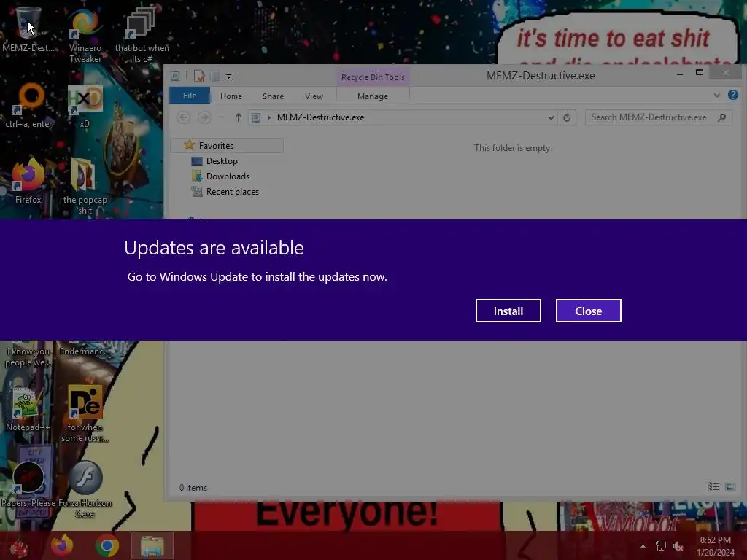This screenshot has height=560, width=747.
Task: Click the address bar path MEMZ-Destructive.exe
Action: point(320,117)
